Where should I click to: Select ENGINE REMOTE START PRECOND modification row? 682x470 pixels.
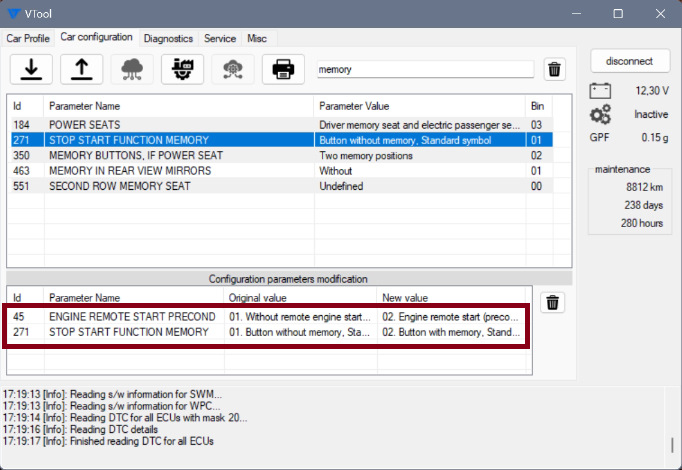[266, 317]
